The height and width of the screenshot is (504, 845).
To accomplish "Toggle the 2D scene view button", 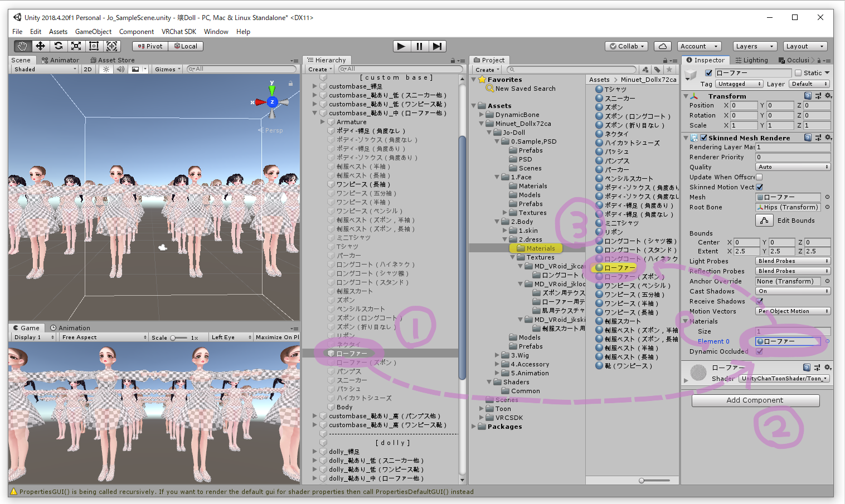I will [88, 69].
